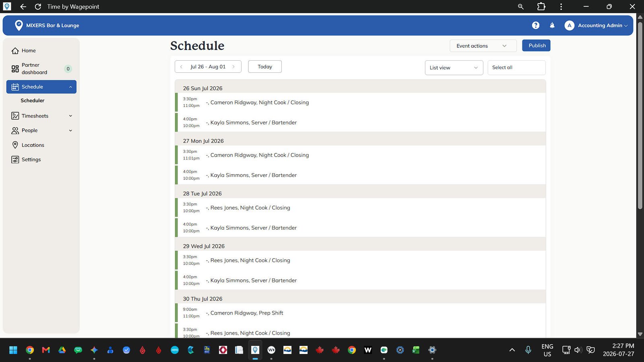Click the Today button
The image size is (644, 362).
tap(265, 67)
